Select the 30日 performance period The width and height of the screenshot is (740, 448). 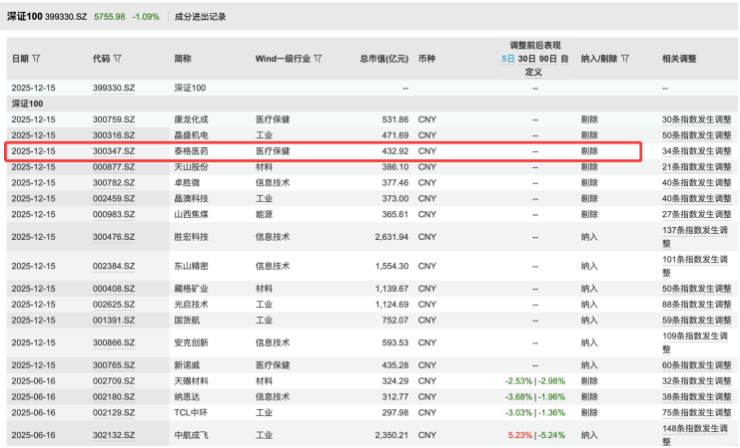526,59
